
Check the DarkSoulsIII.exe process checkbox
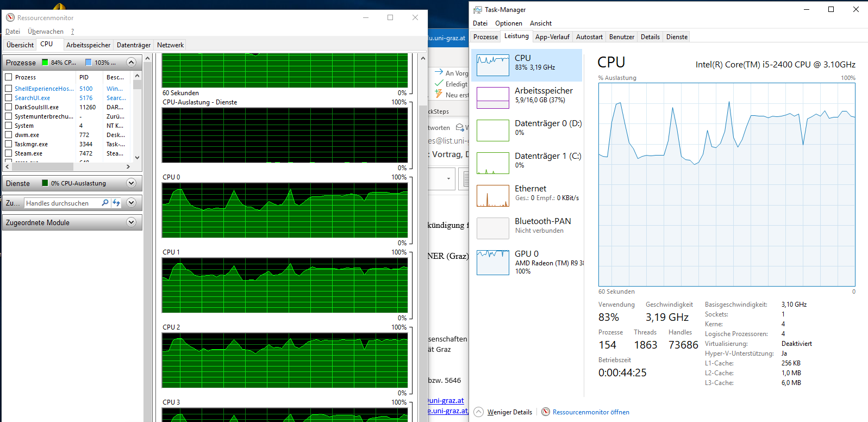[8, 107]
